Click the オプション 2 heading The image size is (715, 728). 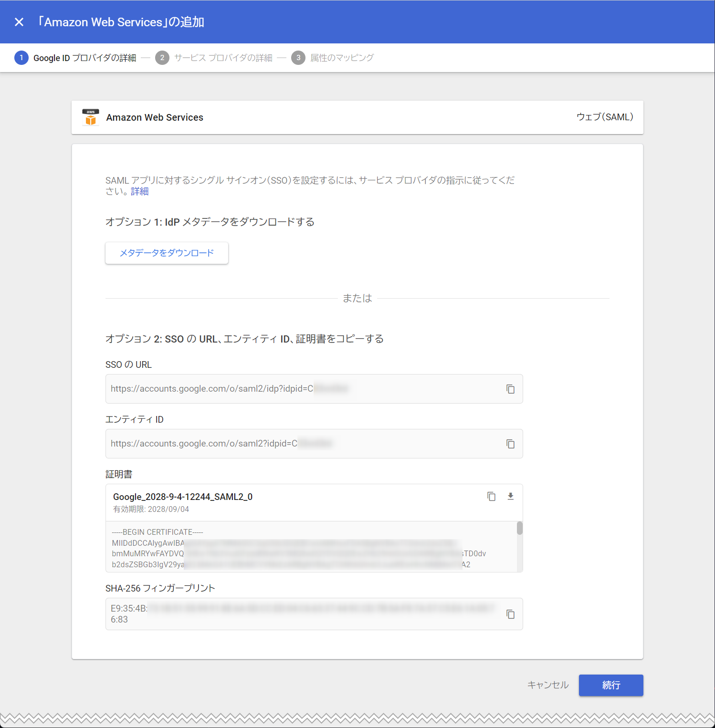coord(244,339)
